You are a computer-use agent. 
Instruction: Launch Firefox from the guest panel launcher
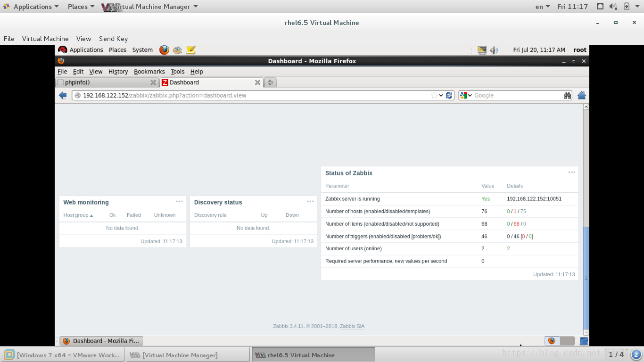[x=164, y=50]
